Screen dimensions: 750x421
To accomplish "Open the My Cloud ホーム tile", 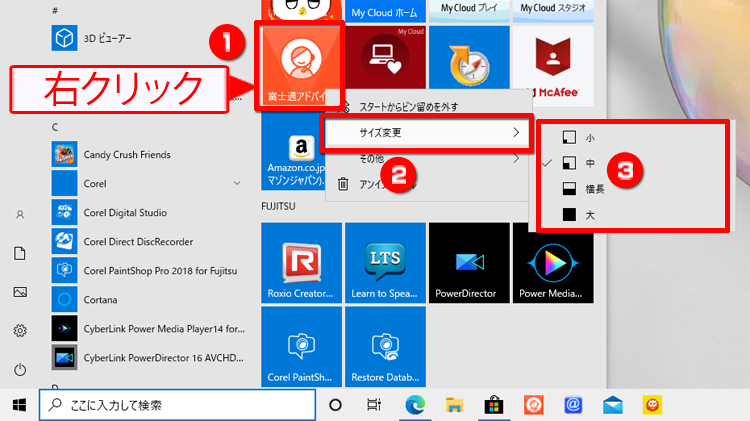I will click(385, 11).
